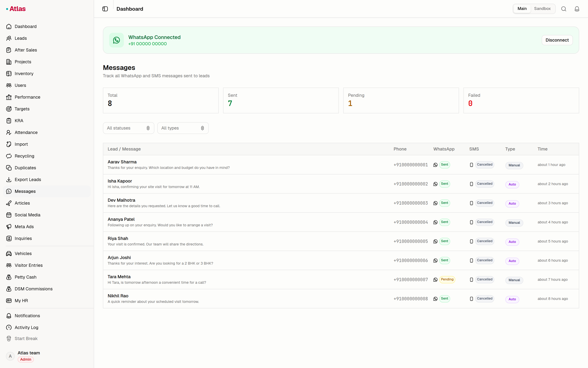Toggle the sidebar collapse icon

105,9
